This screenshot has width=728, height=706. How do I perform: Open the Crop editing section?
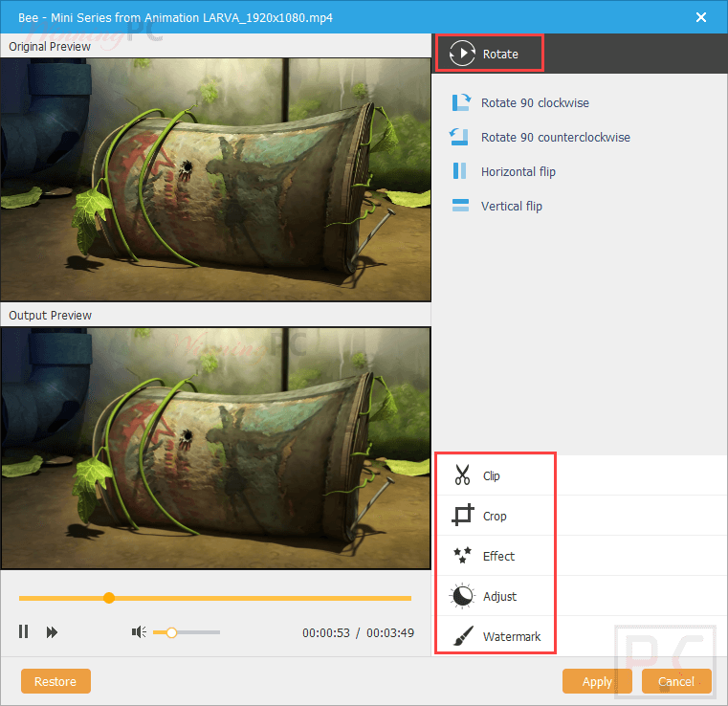pyautogui.click(x=581, y=516)
